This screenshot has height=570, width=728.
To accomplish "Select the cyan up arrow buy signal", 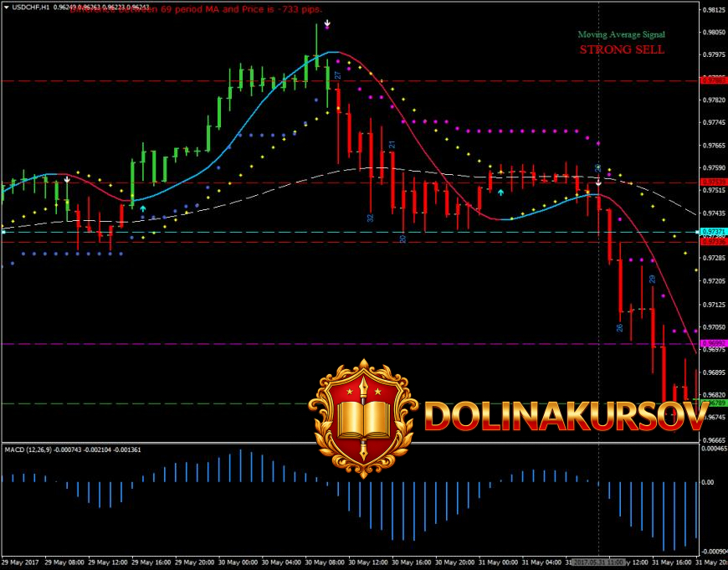I will [500, 192].
